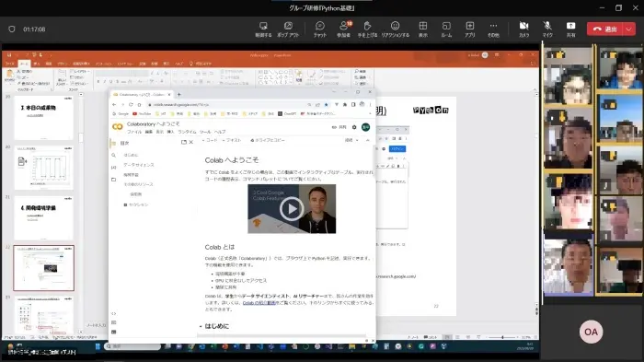Open the Colab search icon in the left sidebar
The height and width of the screenshot is (362, 644).
click(x=114, y=155)
